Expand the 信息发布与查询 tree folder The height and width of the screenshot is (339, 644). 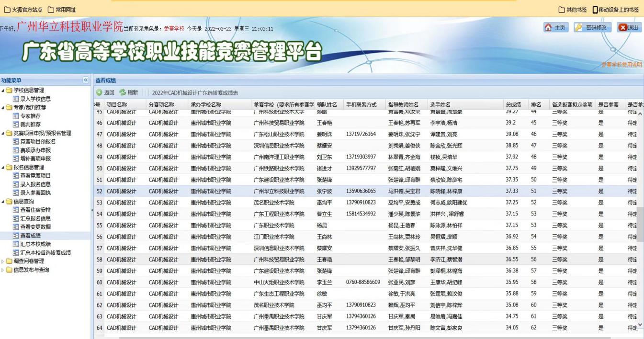3,270
